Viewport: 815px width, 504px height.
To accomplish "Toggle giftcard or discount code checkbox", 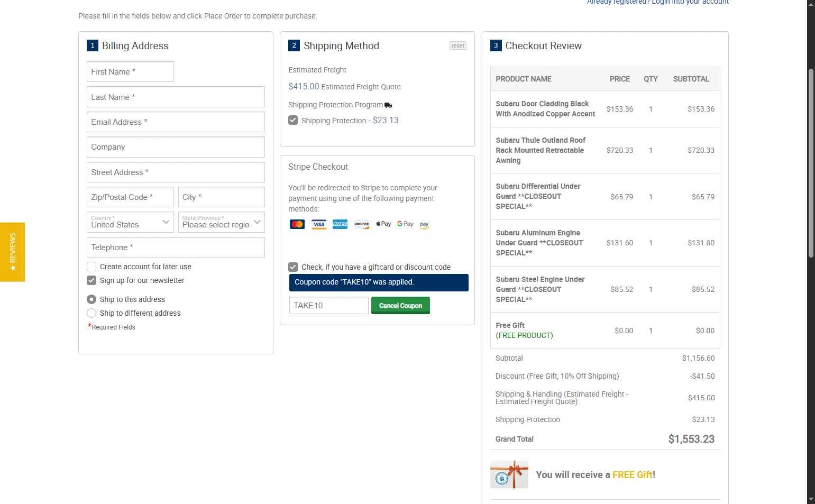I will click(293, 267).
